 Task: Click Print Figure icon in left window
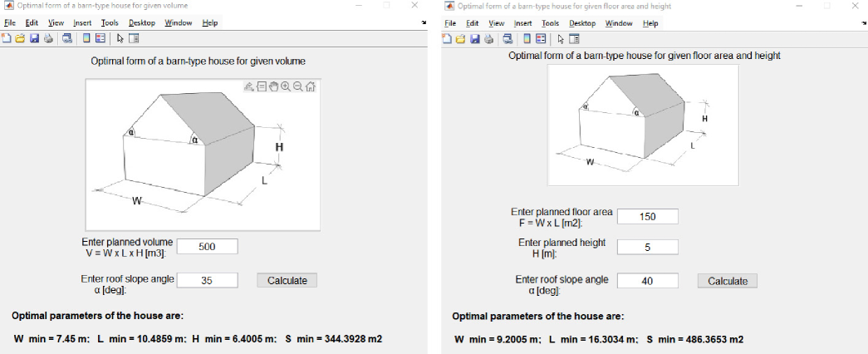point(48,39)
